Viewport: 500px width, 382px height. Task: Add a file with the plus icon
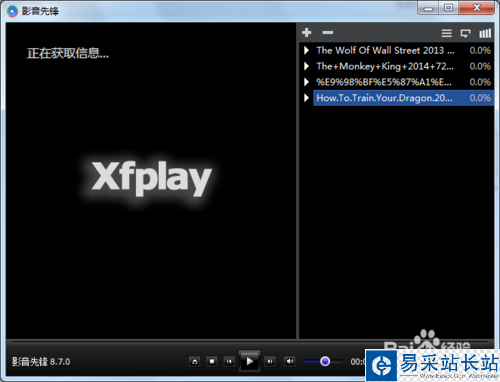point(306,33)
